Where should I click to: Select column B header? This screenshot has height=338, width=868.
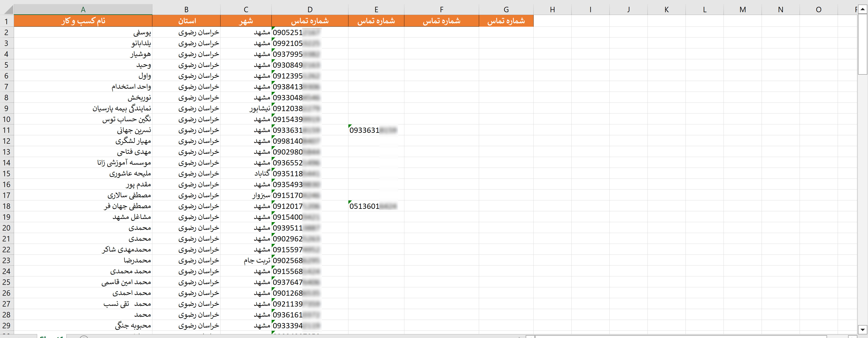click(186, 10)
